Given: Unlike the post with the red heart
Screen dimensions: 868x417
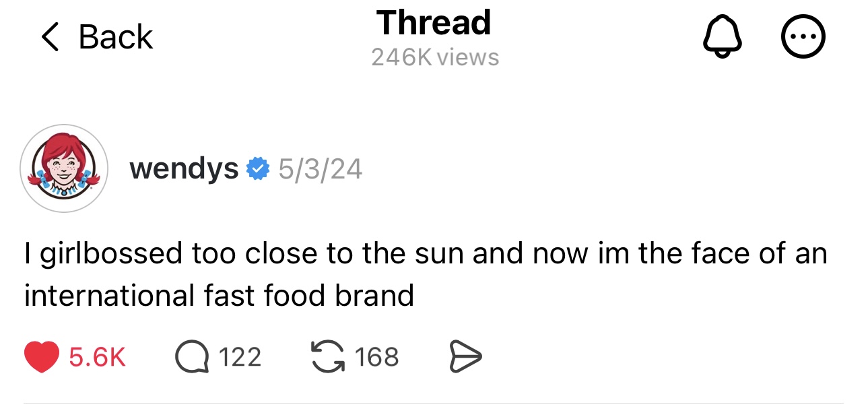Looking at the screenshot, I should [x=41, y=357].
